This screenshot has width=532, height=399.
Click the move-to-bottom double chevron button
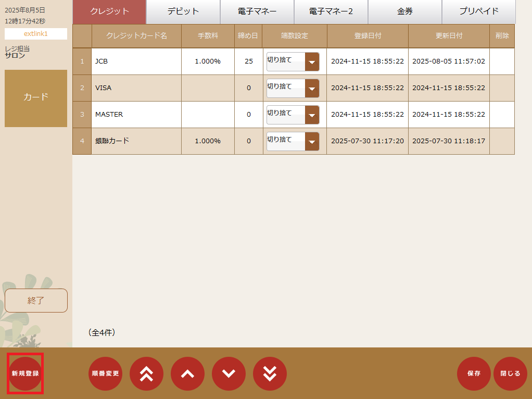tap(270, 373)
